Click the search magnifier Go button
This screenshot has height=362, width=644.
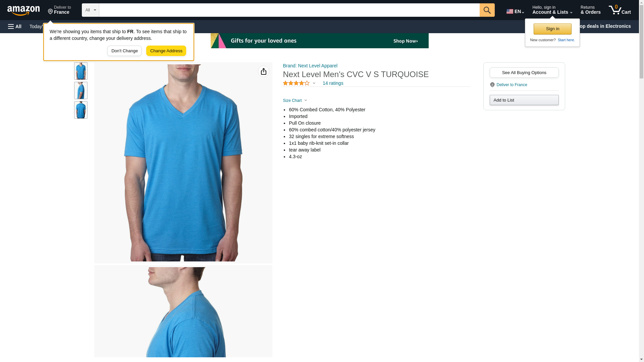pos(487,10)
